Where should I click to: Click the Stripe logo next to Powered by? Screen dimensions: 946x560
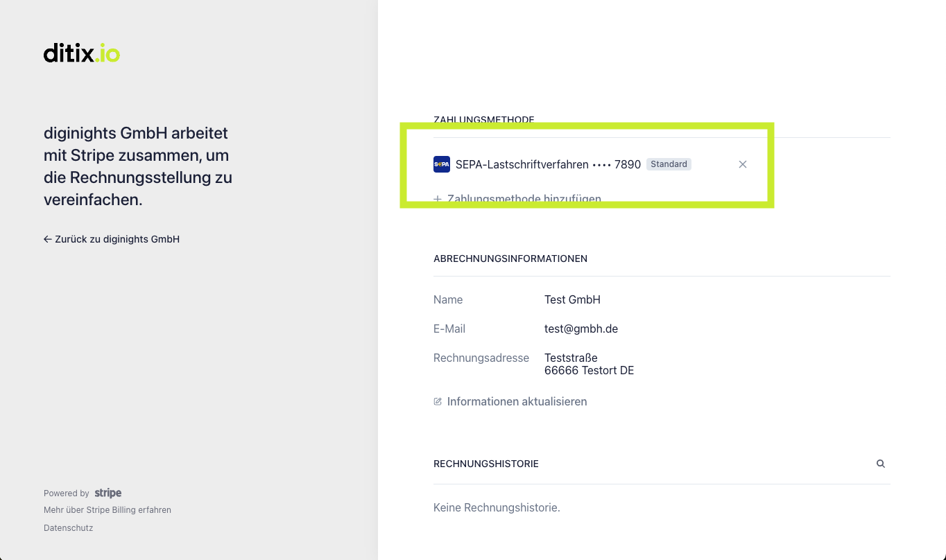point(108,493)
